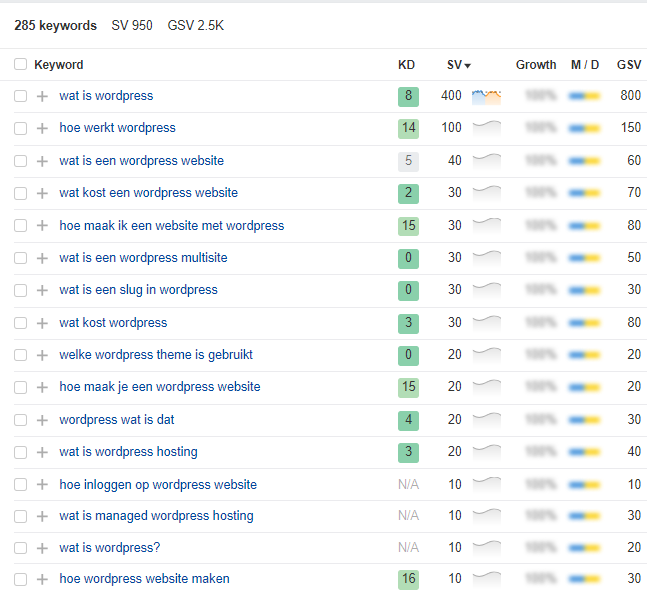The width and height of the screenshot is (647, 593).
Task: Click plus icon beside 'wat is een wordpress multisite'
Action: pyautogui.click(x=42, y=258)
